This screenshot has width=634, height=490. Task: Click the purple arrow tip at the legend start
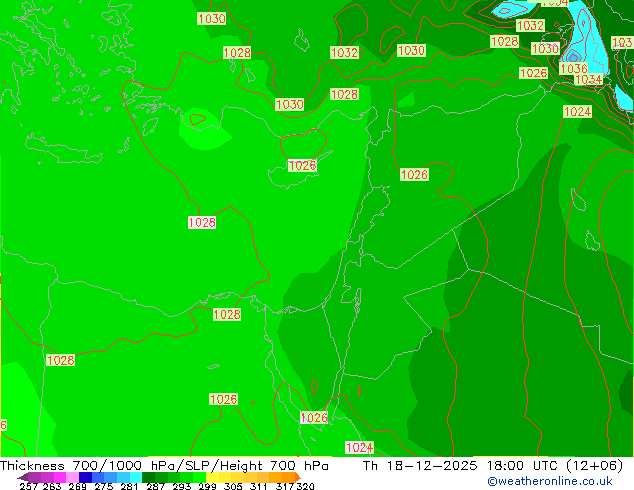coord(23,477)
